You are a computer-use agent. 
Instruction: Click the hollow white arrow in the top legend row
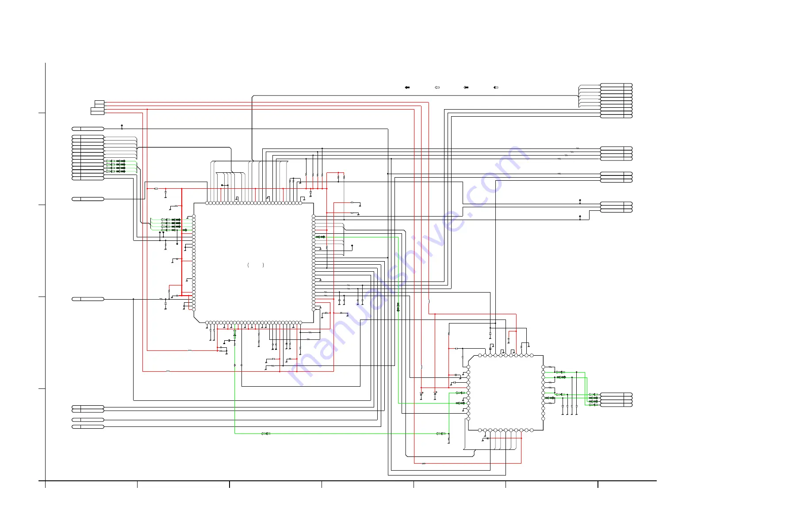tap(437, 87)
